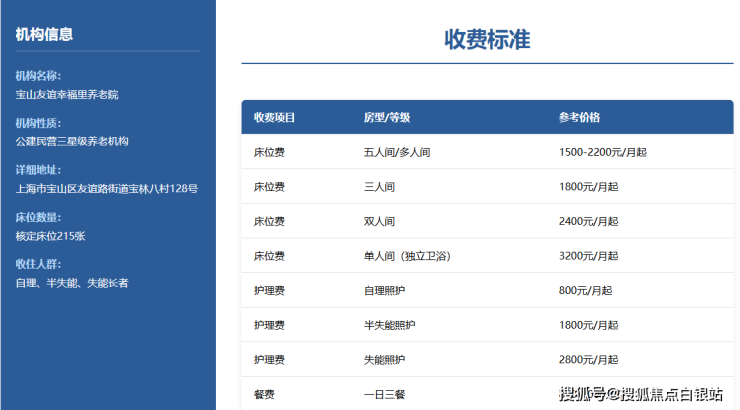Click the name 宝山友谊幸福里养老院
This screenshot has height=410, width=740.
67,95
